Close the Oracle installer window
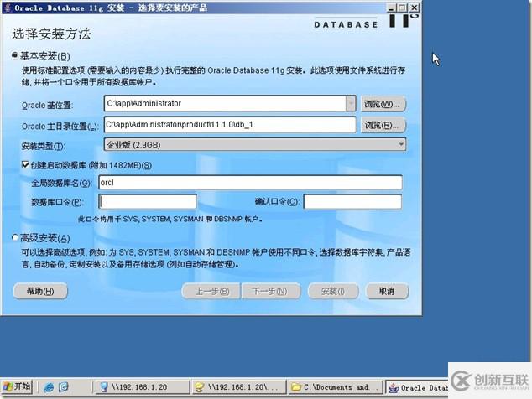Image resolution: width=532 pixels, height=399 pixels. [x=415, y=8]
